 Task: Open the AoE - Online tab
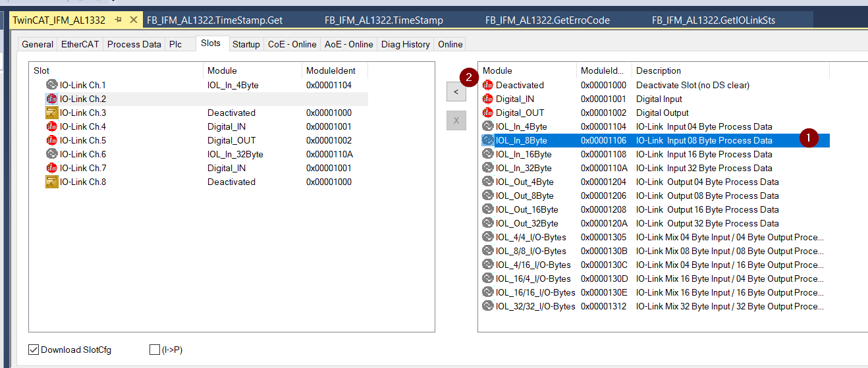pyautogui.click(x=349, y=44)
